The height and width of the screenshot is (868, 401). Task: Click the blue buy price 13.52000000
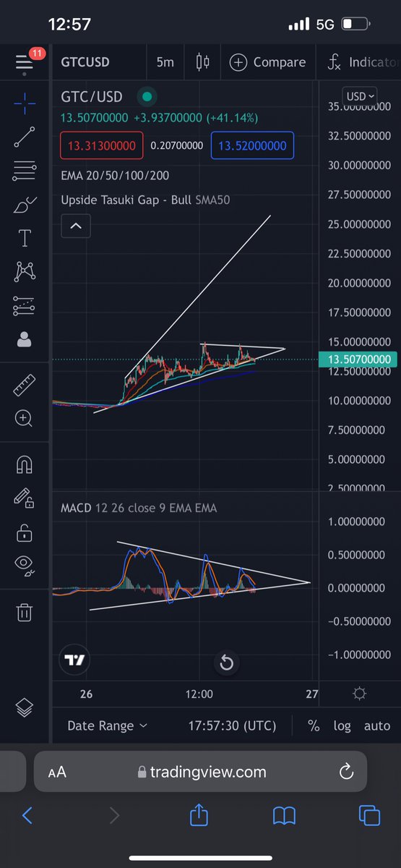click(x=253, y=145)
